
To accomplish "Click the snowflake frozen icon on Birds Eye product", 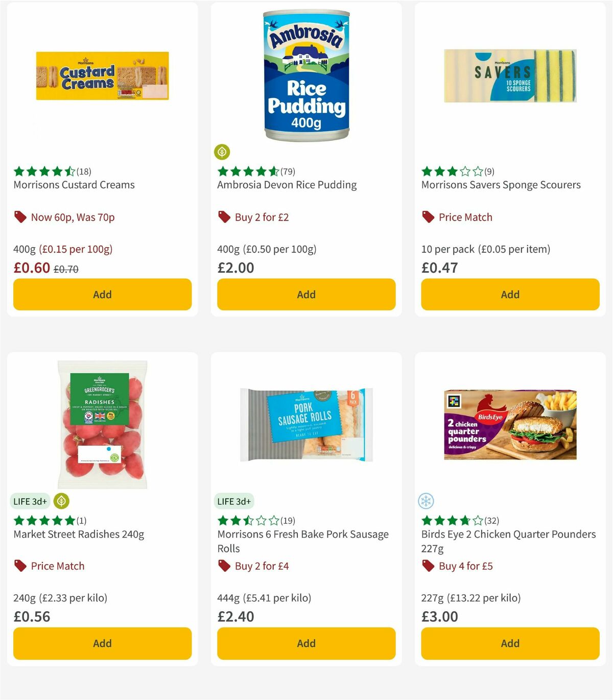I will pyautogui.click(x=425, y=501).
